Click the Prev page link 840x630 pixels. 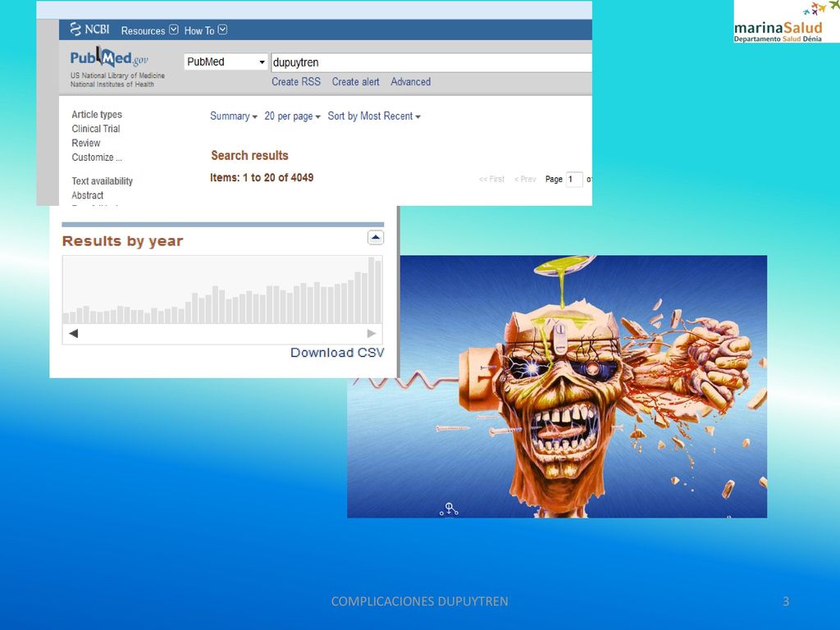[525, 179]
